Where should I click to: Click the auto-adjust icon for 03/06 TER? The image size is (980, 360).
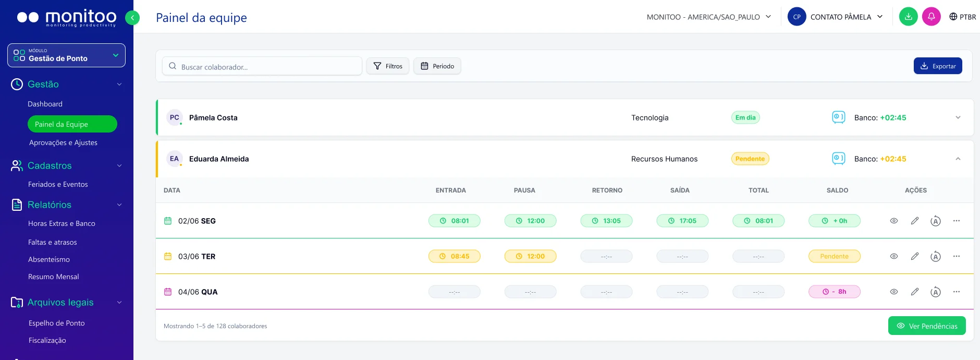tap(936, 256)
